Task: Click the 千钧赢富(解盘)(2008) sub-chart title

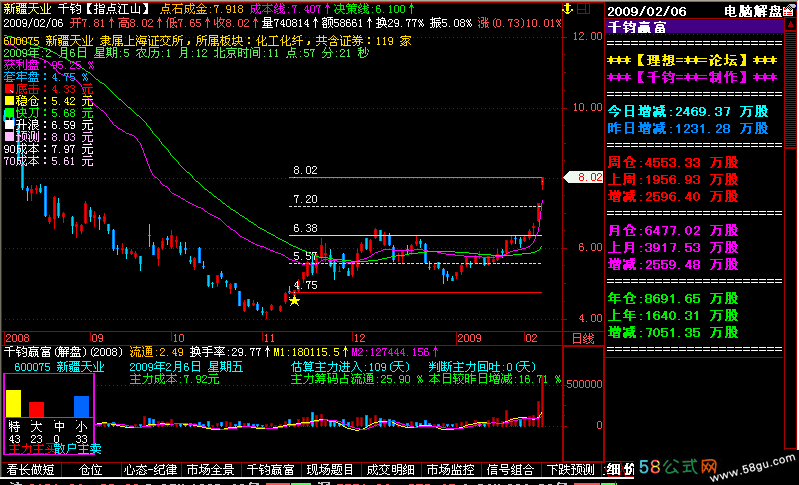Action: [x=63, y=352]
